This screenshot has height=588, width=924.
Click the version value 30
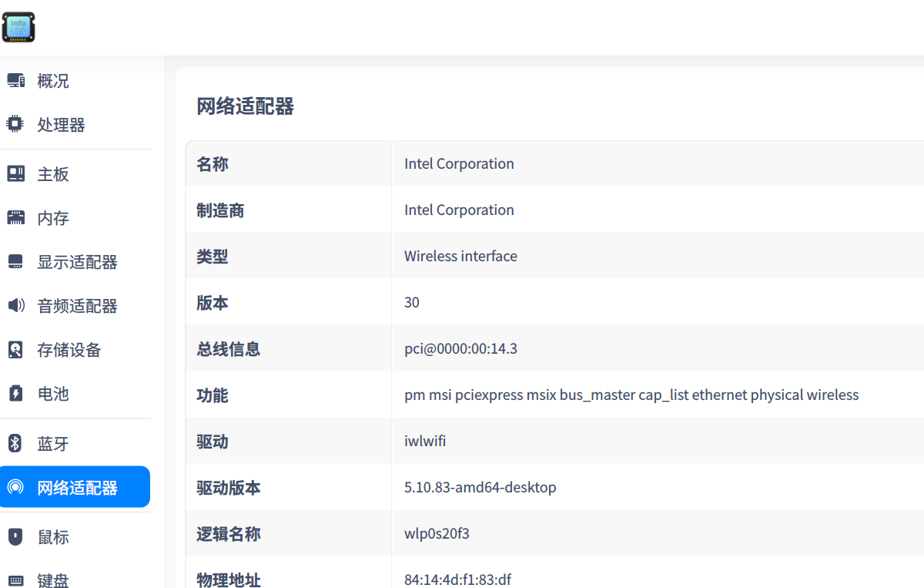[412, 302]
